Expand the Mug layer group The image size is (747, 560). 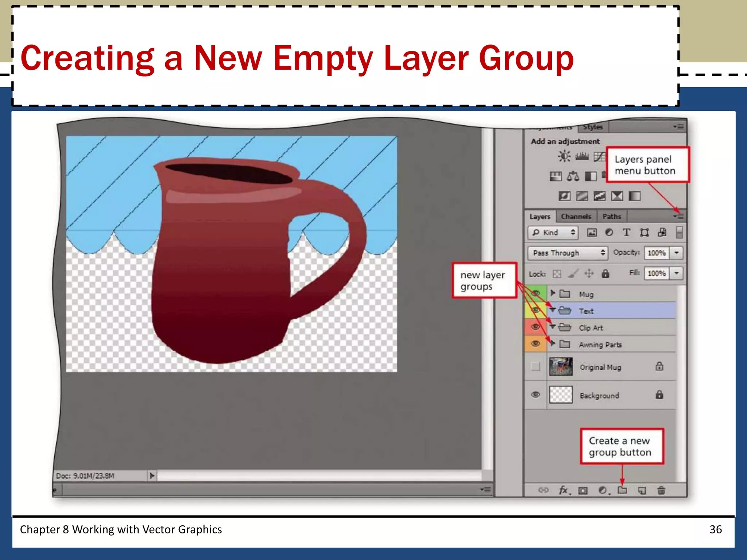pos(553,293)
